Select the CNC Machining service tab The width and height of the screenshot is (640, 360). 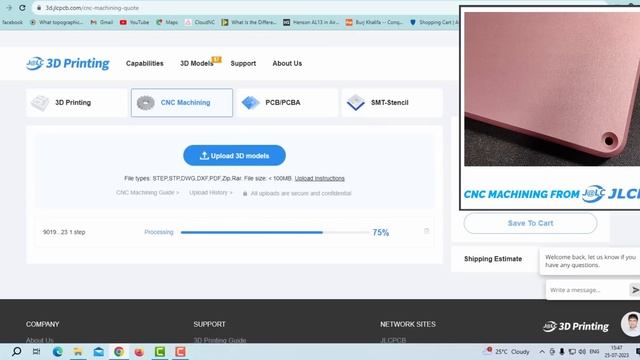(x=182, y=103)
